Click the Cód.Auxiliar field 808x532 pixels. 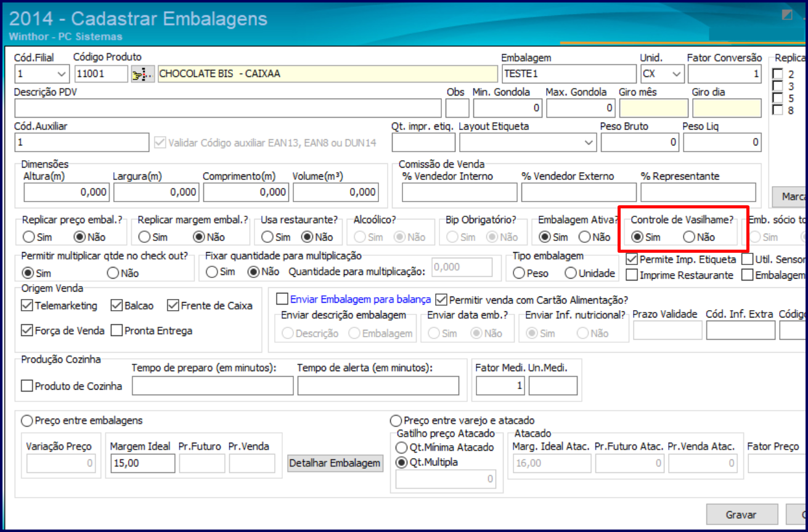(81, 142)
